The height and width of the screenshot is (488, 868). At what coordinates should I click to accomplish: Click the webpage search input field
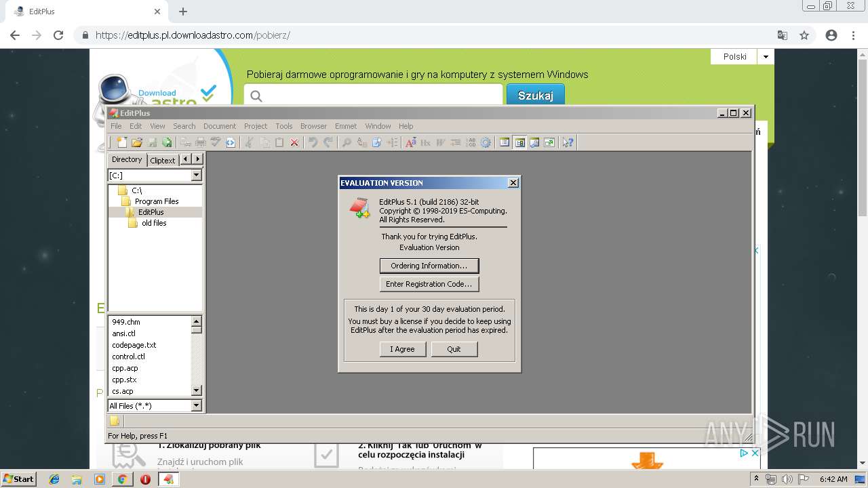click(373, 96)
